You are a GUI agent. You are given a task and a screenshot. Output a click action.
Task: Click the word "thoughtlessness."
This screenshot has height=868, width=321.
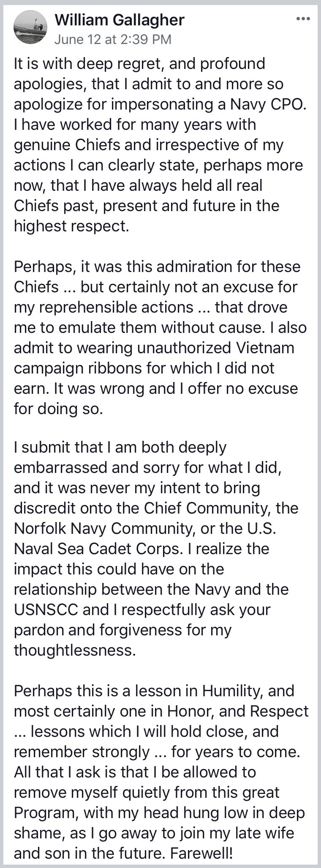(x=75, y=650)
